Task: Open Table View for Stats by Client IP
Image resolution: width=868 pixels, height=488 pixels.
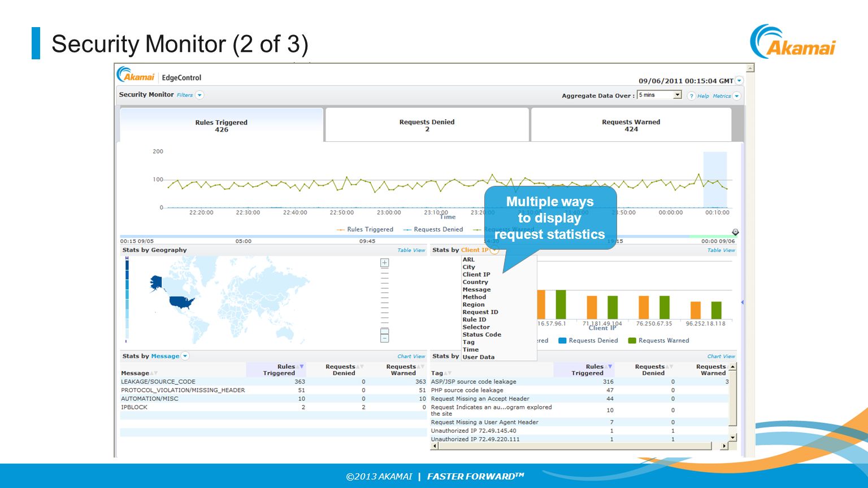Action: (722, 250)
